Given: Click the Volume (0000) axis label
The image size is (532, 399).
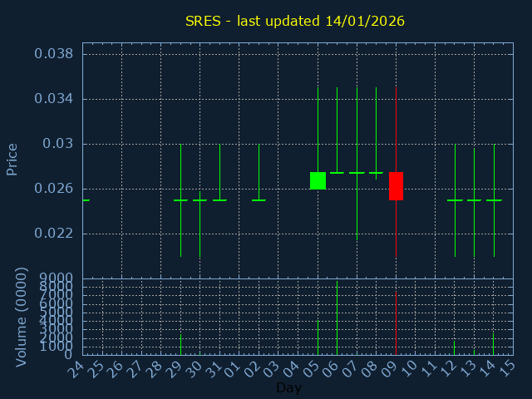Looking at the screenshot, I should [x=22, y=317].
